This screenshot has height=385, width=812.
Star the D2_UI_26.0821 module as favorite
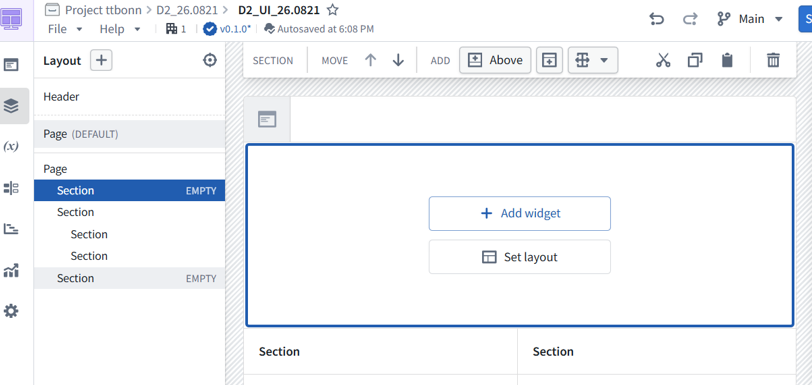click(332, 10)
